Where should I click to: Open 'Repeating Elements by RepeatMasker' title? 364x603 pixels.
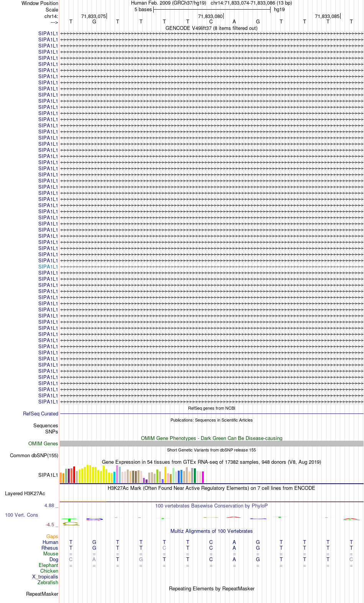click(x=212, y=589)
